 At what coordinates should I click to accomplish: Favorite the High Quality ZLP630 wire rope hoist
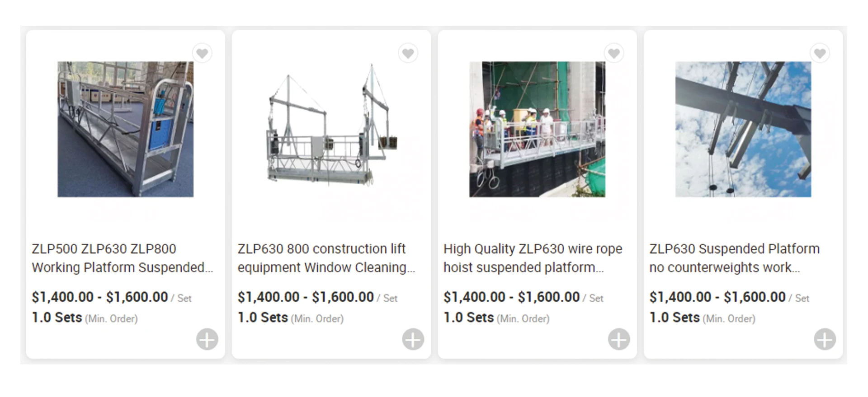(614, 53)
